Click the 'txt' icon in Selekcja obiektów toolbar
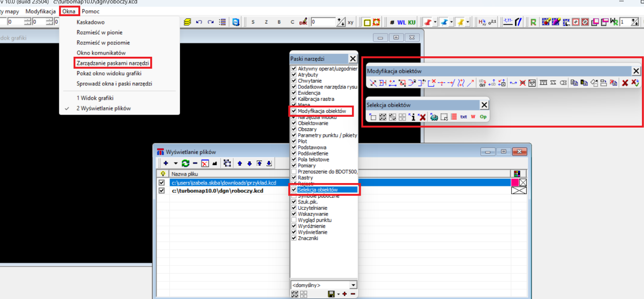The height and width of the screenshot is (299, 644). [463, 117]
